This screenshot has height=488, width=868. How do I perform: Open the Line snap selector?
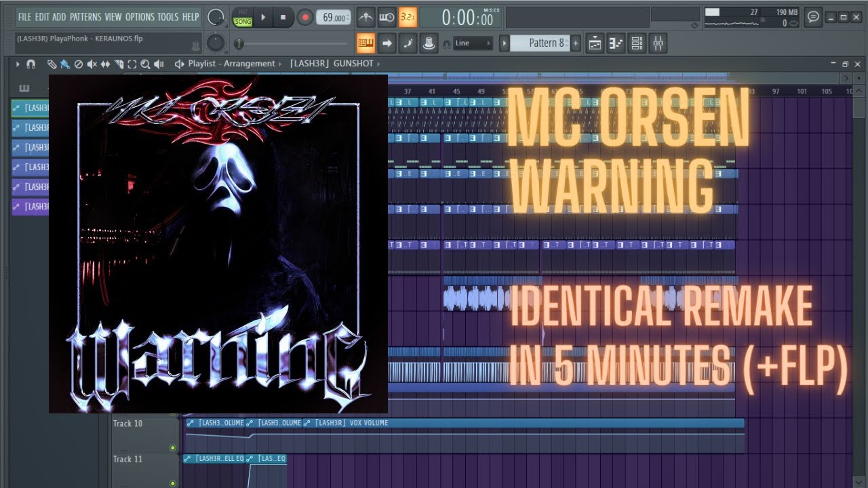tap(473, 43)
